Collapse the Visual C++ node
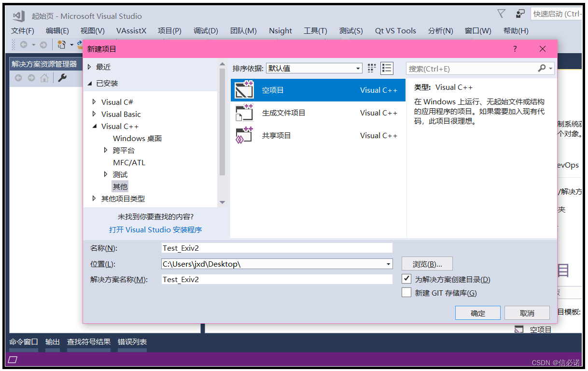Image resolution: width=588 pixels, height=371 pixels. click(94, 126)
